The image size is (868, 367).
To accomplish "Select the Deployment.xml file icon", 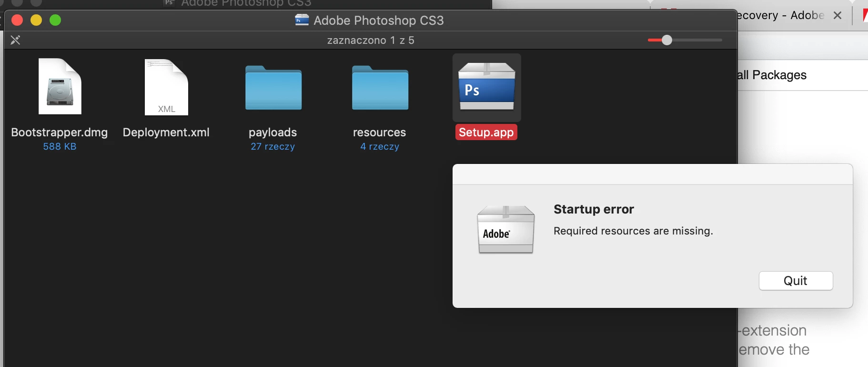I will point(166,87).
